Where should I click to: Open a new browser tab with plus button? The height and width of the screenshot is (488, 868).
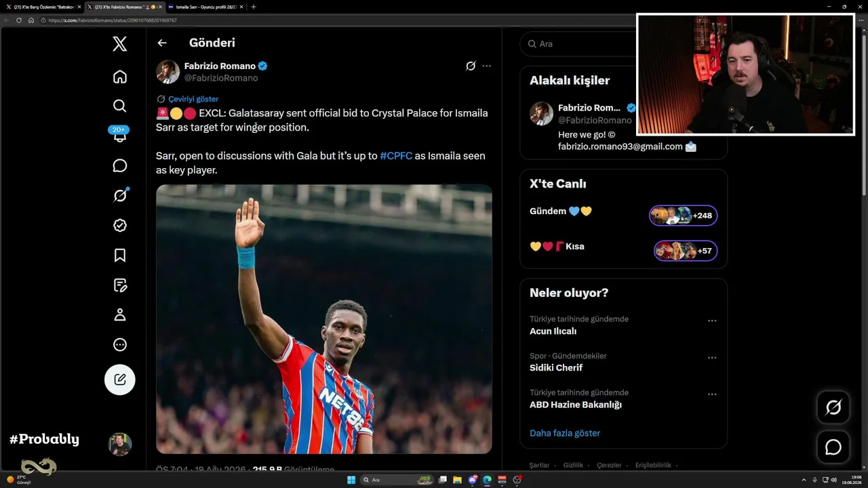254,7
